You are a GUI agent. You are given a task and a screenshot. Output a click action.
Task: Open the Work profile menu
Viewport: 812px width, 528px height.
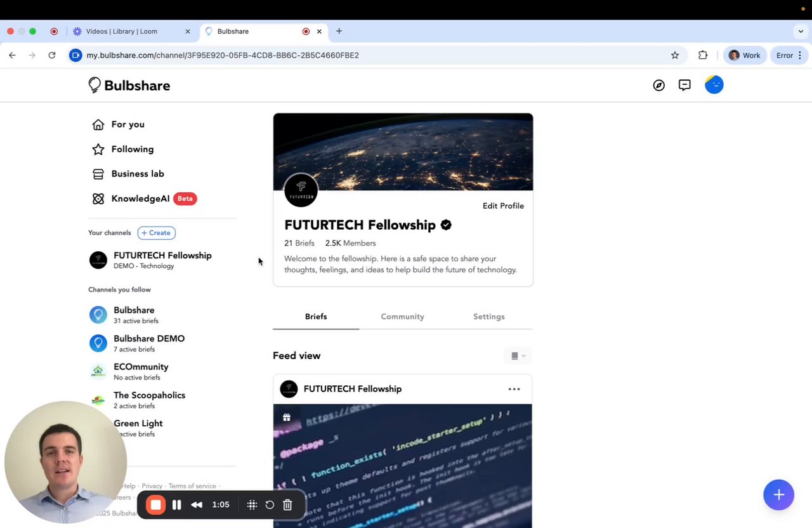coord(745,55)
